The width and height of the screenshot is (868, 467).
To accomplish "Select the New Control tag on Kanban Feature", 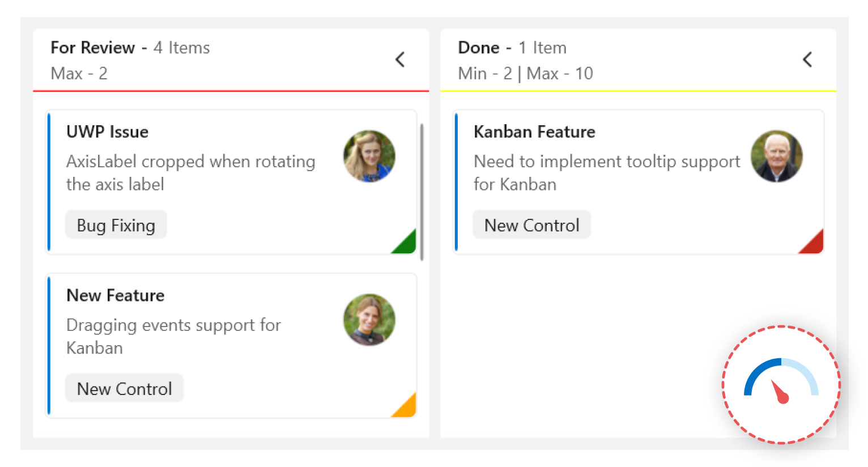I will (x=531, y=225).
